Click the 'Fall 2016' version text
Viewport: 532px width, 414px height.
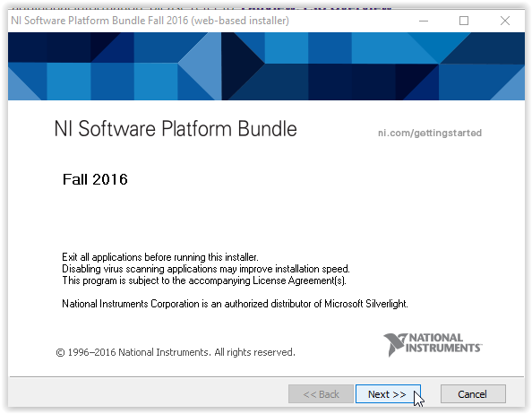pyautogui.click(x=95, y=179)
